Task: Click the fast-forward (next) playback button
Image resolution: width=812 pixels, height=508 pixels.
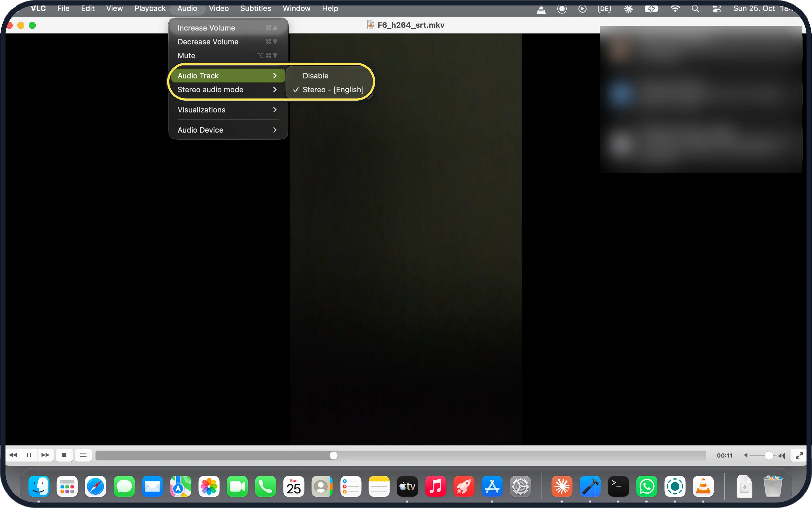Action: [x=45, y=455]
